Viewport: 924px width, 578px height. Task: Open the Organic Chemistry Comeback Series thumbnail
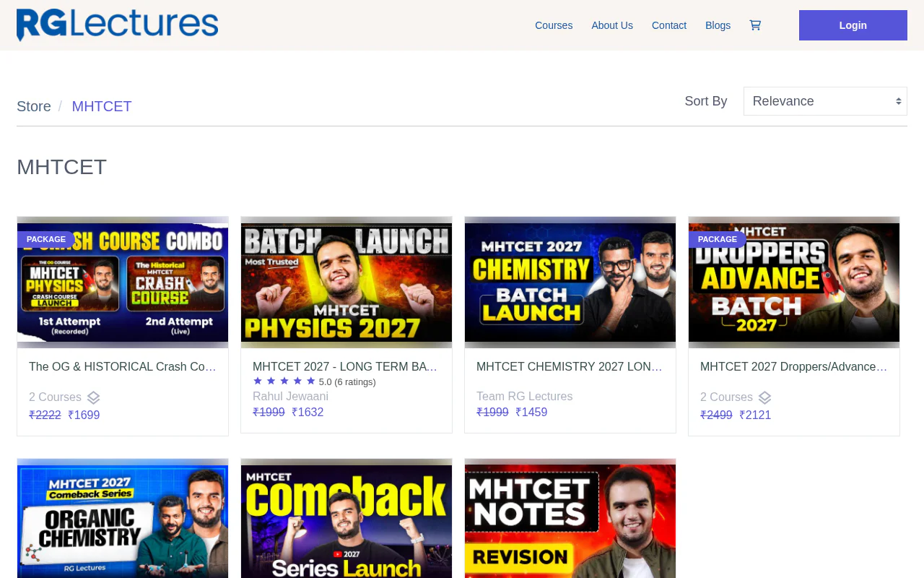123,519
